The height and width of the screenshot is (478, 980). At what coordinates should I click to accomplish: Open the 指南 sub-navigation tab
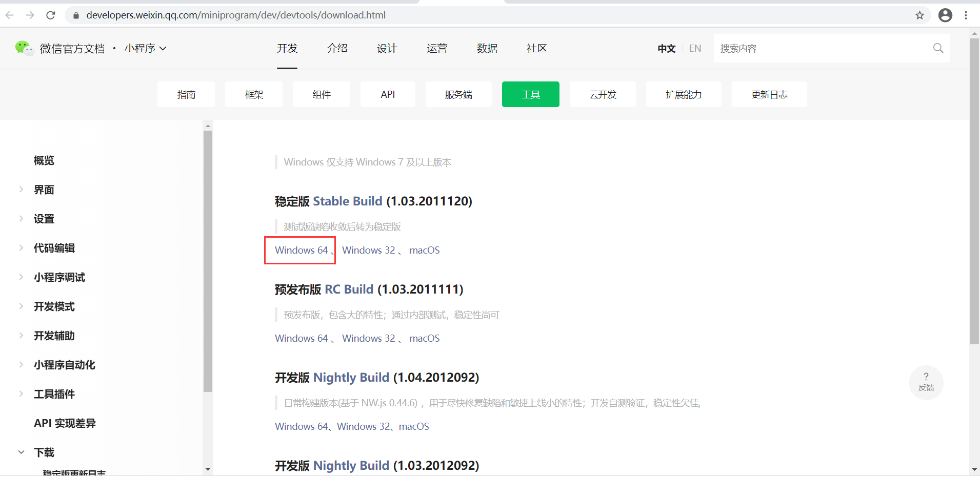(186, 94)
